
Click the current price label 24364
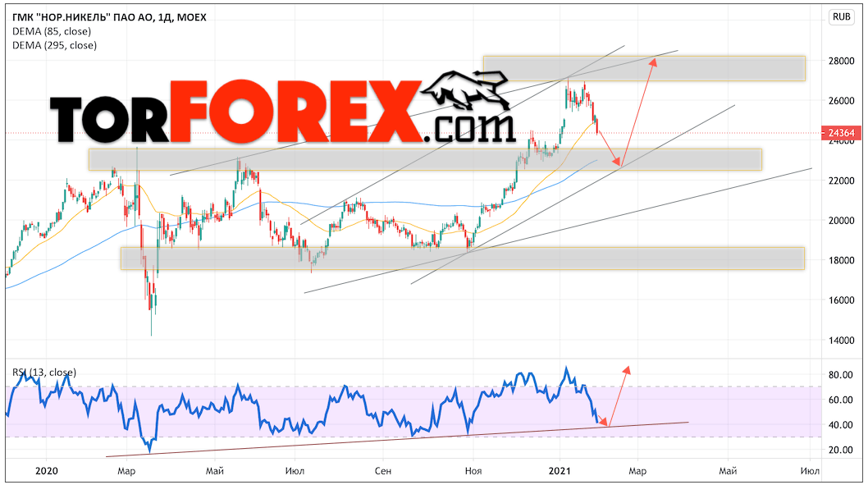[x=842, y=133]
